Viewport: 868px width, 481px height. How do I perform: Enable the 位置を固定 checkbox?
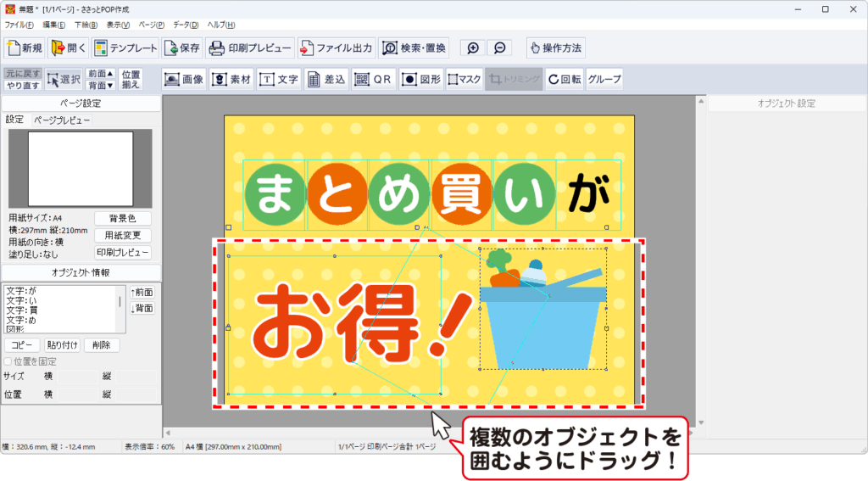(x=8, y=361)
